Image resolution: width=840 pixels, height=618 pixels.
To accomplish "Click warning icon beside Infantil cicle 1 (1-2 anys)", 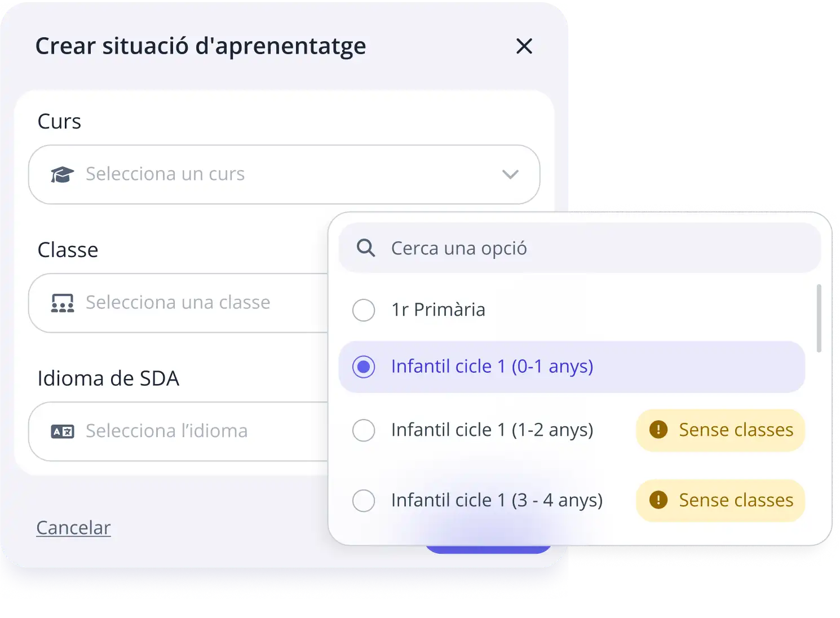I will coord(658,430).
